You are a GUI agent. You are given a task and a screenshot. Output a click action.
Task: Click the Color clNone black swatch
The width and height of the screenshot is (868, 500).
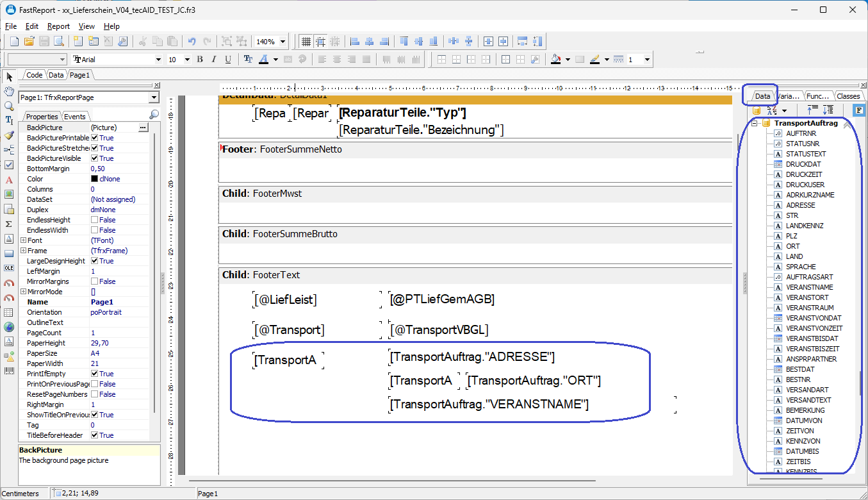(94, 179)
